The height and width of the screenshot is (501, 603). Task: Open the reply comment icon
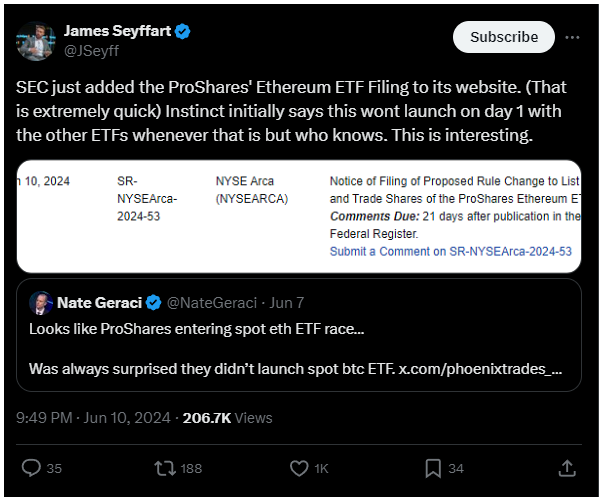tap(31, 468)
